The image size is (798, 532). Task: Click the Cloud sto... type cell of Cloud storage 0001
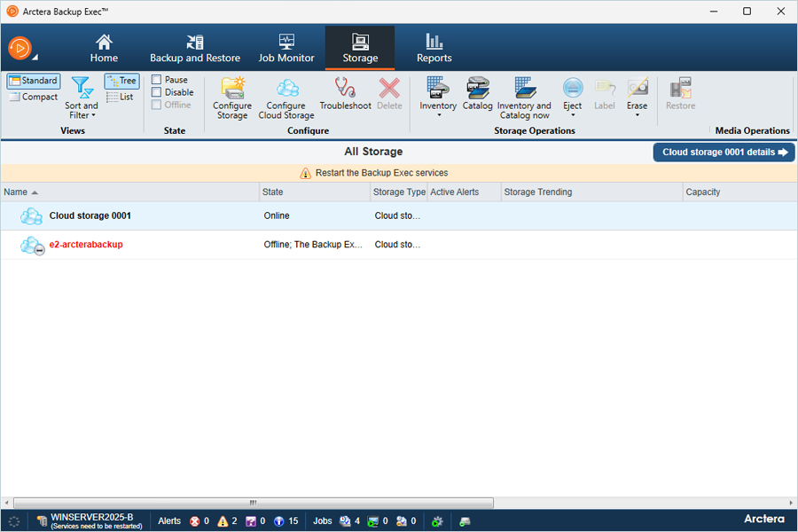click(397, 215)
